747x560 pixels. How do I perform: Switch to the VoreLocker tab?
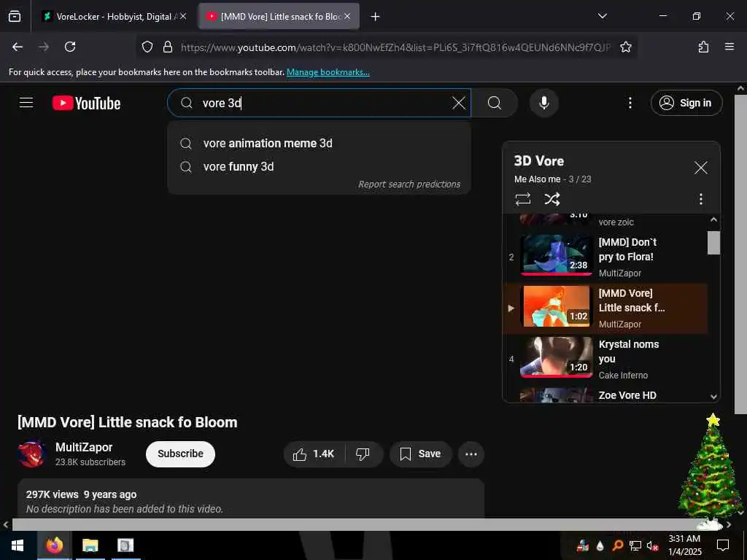point(115,16)
